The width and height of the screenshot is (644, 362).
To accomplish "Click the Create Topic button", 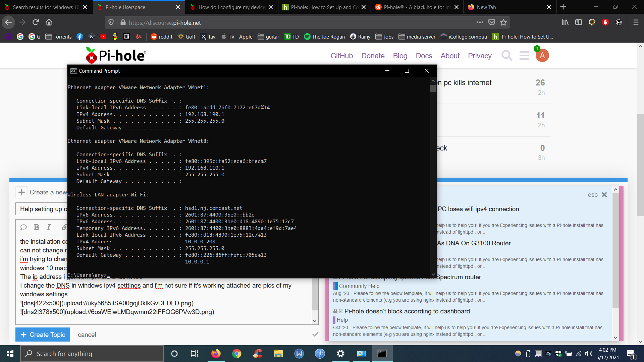I will pos(43,335).
